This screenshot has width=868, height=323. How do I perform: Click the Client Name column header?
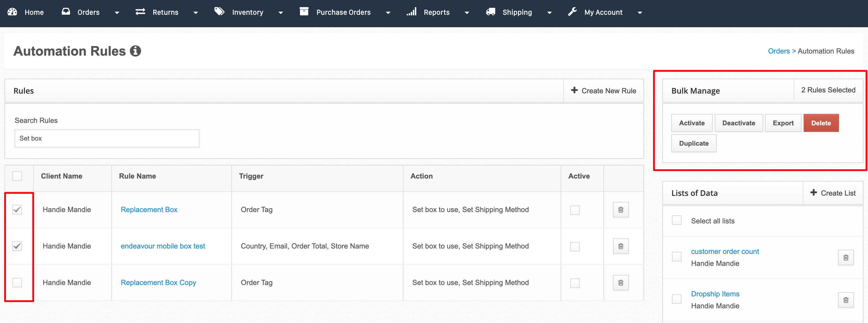point(62,176)
